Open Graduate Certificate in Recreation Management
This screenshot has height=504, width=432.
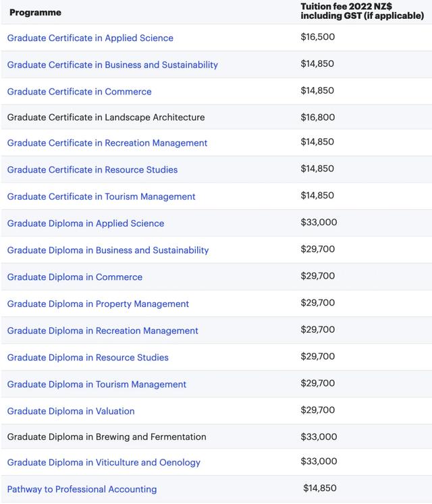click(107, 143)
